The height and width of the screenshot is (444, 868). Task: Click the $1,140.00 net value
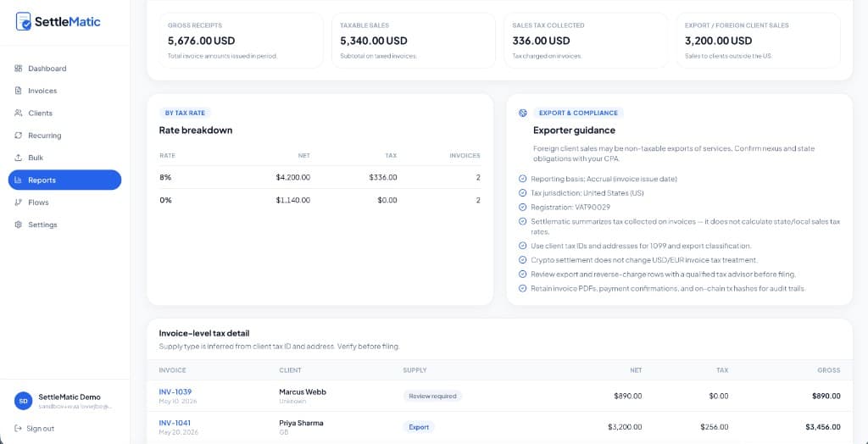tap(292, 201)
